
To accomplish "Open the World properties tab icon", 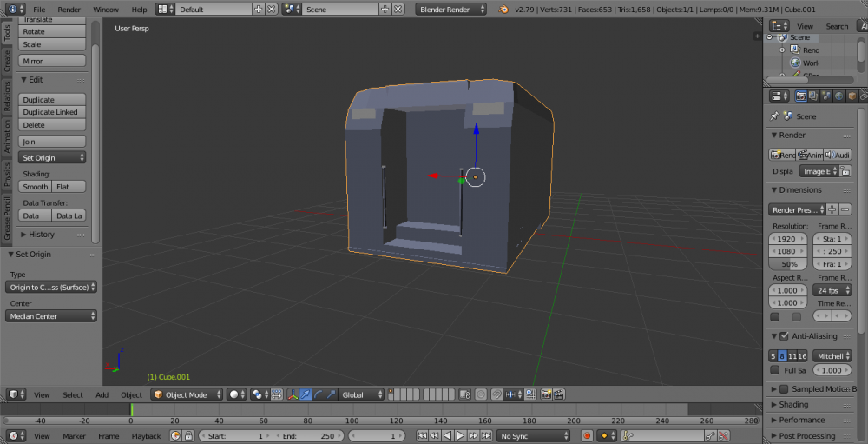I will 838,96.
